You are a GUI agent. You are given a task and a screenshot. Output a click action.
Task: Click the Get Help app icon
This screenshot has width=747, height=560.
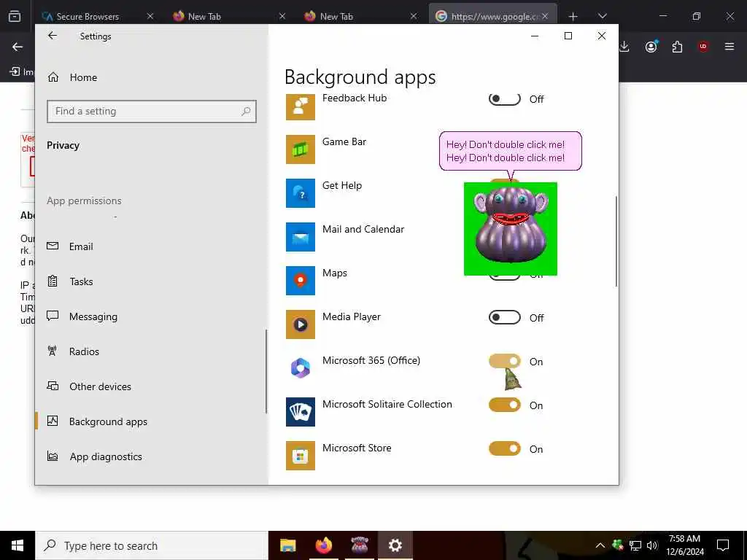pos(300,192)
